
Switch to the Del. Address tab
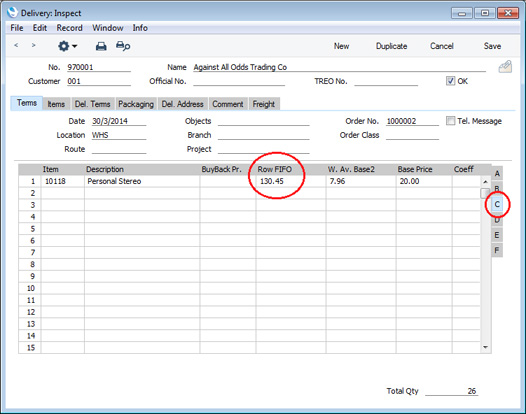[x=182, y=104]
